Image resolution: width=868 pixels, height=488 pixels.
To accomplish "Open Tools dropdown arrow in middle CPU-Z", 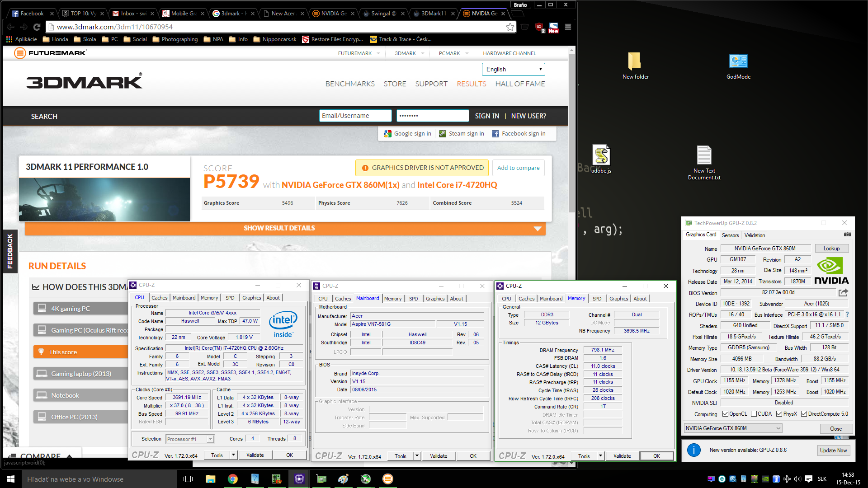I will coord(417,456).
